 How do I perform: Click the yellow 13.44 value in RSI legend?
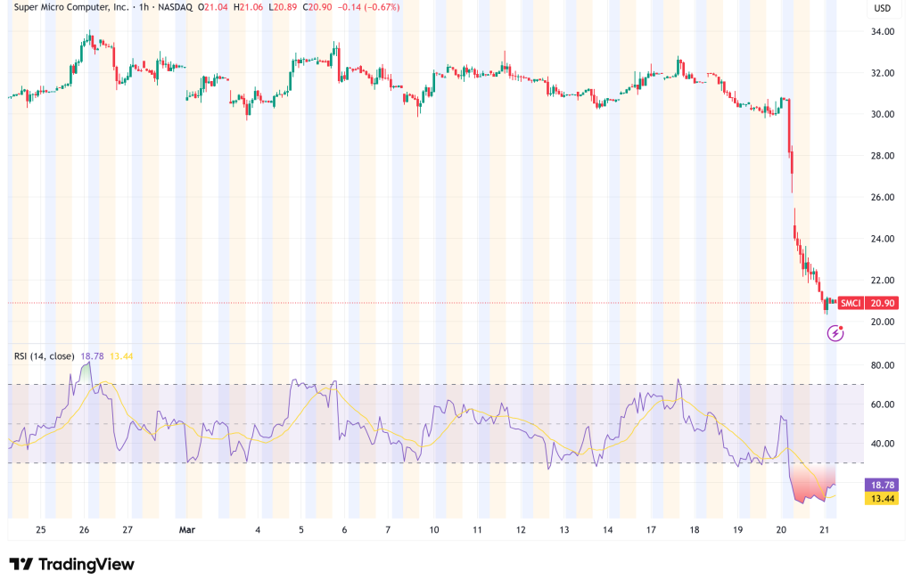click(x=120, y=355)
